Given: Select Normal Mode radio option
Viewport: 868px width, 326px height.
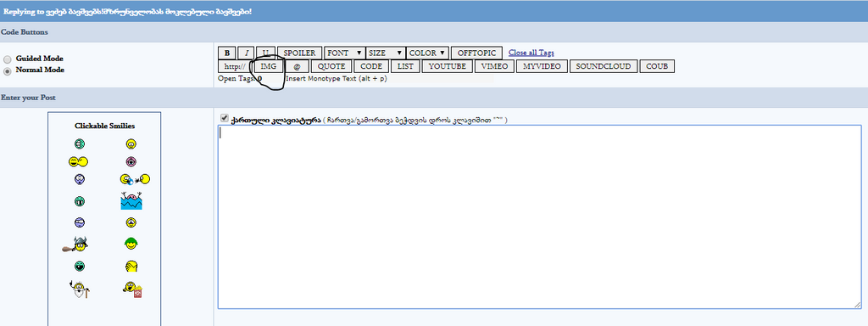Looking at the screenshot, I should click(7, 71).
